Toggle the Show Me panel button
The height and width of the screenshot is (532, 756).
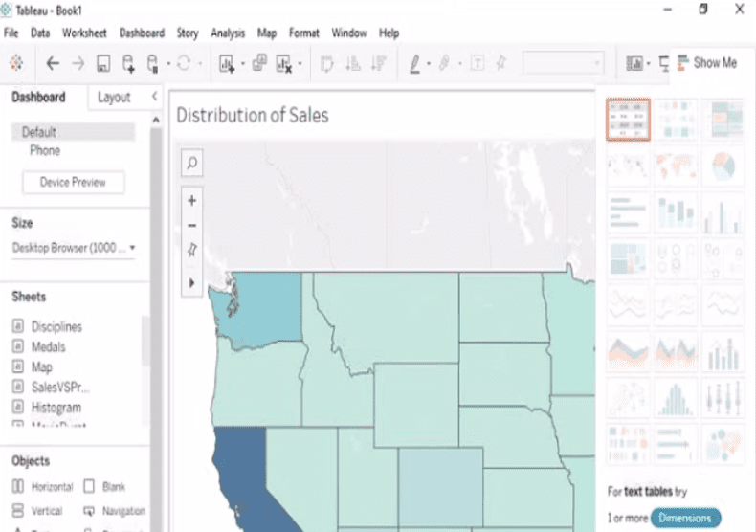708,63
